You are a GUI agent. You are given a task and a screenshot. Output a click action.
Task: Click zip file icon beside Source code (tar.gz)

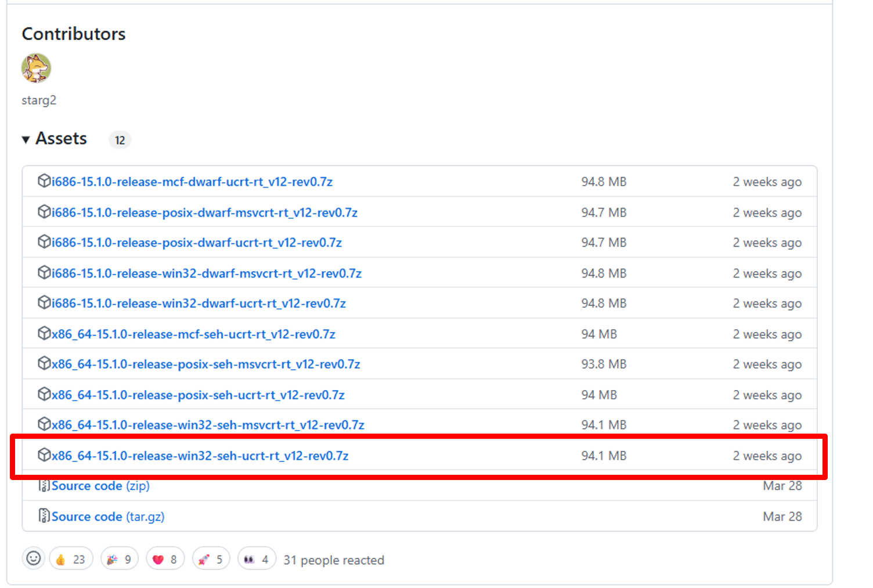coord(44,516)
